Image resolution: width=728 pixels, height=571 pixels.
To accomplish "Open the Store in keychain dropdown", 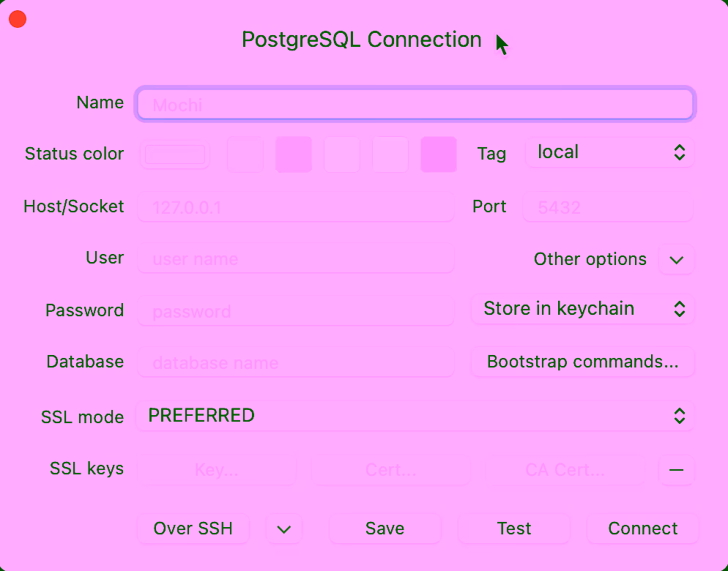I will (x=582, y=309).
